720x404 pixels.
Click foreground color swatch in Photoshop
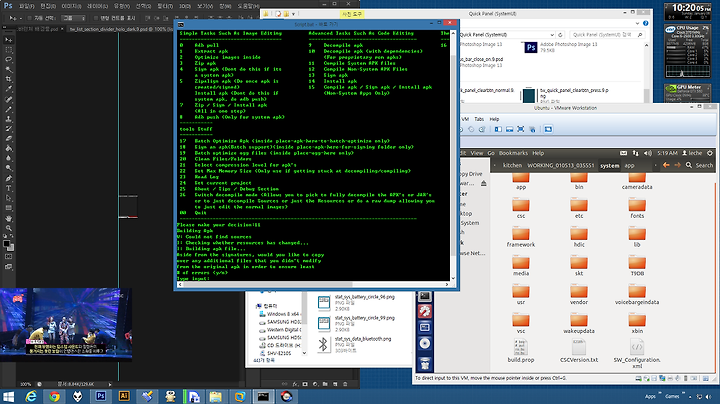click(6, 243)
